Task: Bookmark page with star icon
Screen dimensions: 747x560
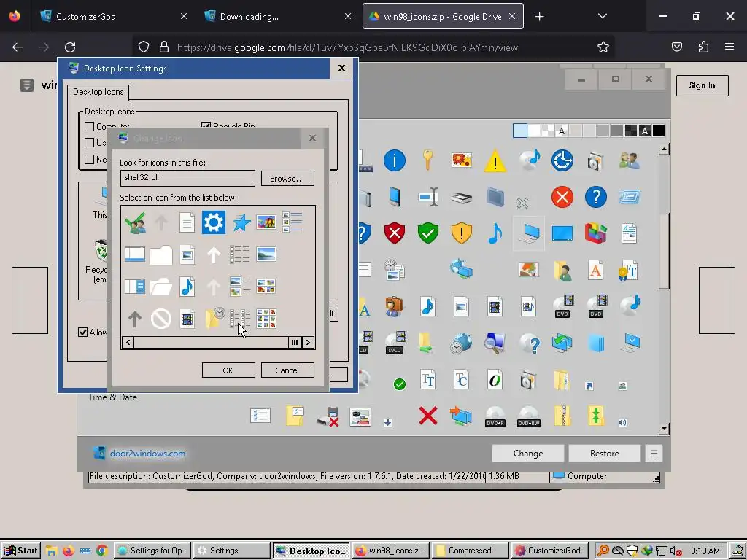Action: [x=603, y=47]
